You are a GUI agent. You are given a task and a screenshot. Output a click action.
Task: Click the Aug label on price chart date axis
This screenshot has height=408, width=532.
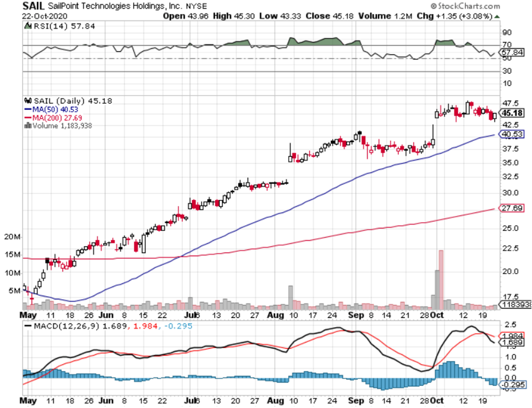pos(275,315)
